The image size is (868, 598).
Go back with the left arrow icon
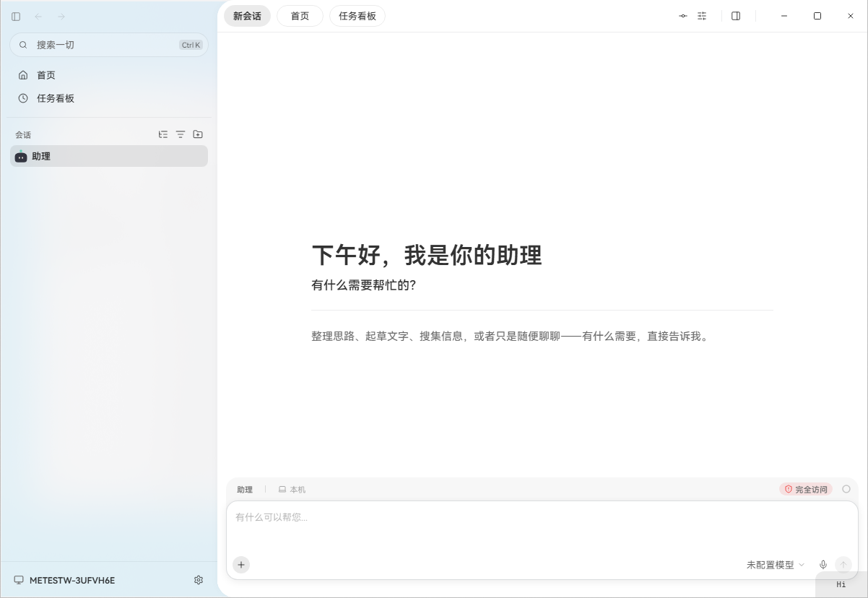click(38, 16)
